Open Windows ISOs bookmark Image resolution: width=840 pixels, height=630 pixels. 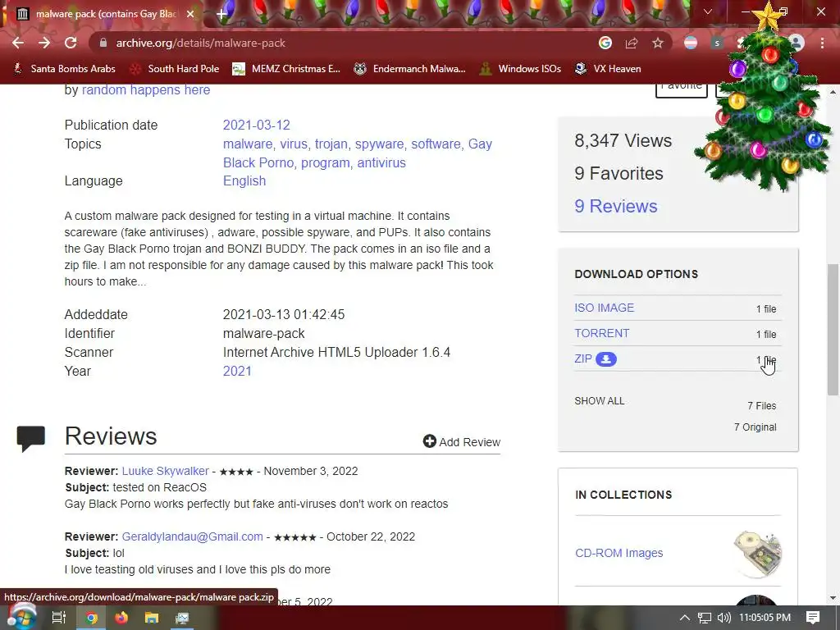coord(520,69)
